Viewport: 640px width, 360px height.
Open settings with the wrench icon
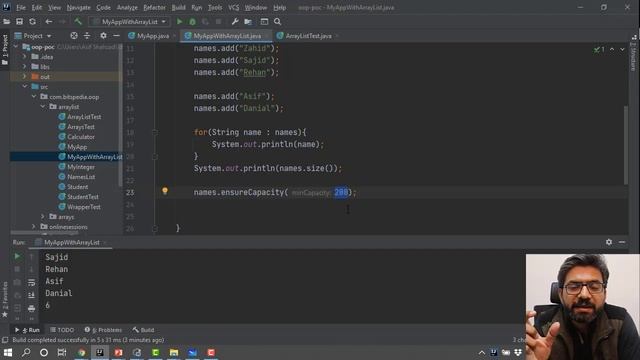[x=235, y=22]
